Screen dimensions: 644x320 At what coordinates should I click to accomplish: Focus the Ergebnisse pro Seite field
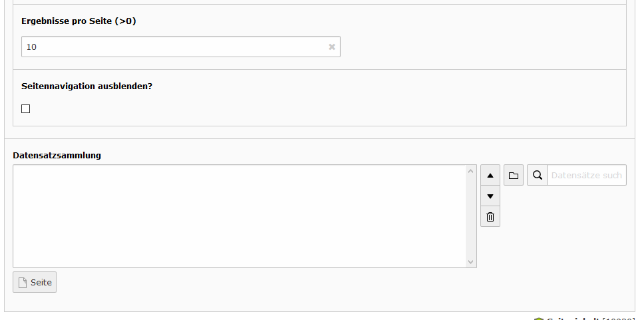[x=181, y=47]
